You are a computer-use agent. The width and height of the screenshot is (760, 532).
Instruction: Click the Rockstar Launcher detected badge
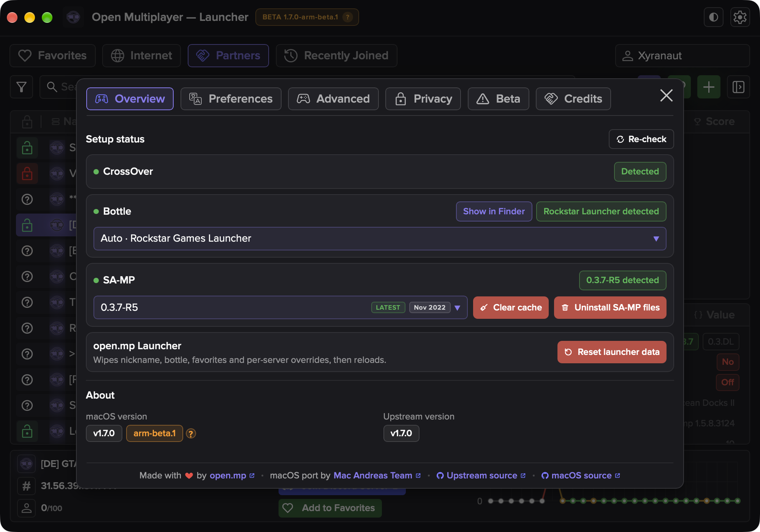coord(601,211)
